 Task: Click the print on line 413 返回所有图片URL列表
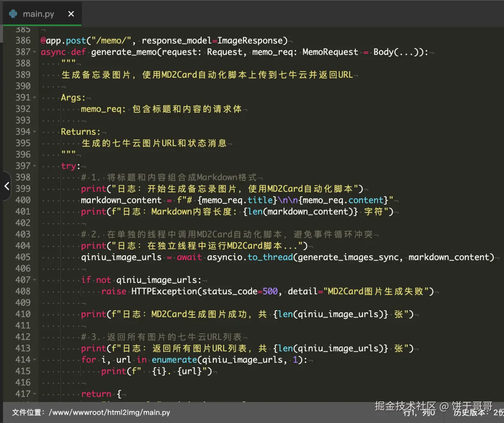[x=247, y=348]
